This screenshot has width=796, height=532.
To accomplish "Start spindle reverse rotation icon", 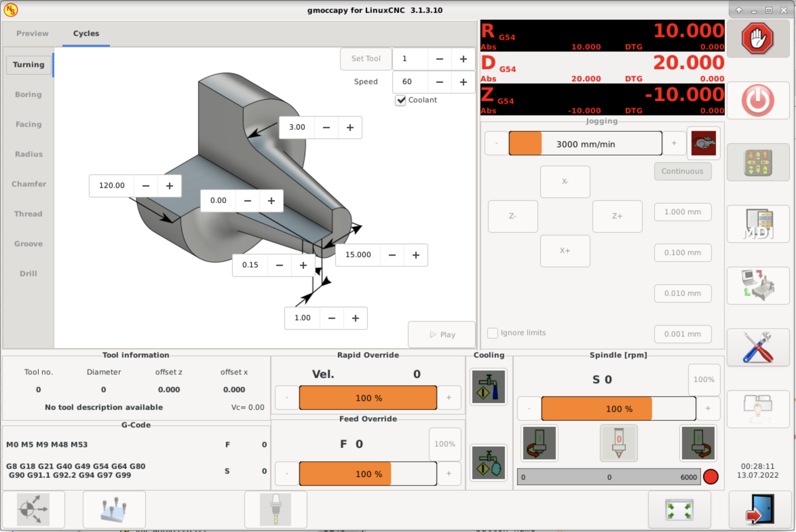I will [539, 443].
